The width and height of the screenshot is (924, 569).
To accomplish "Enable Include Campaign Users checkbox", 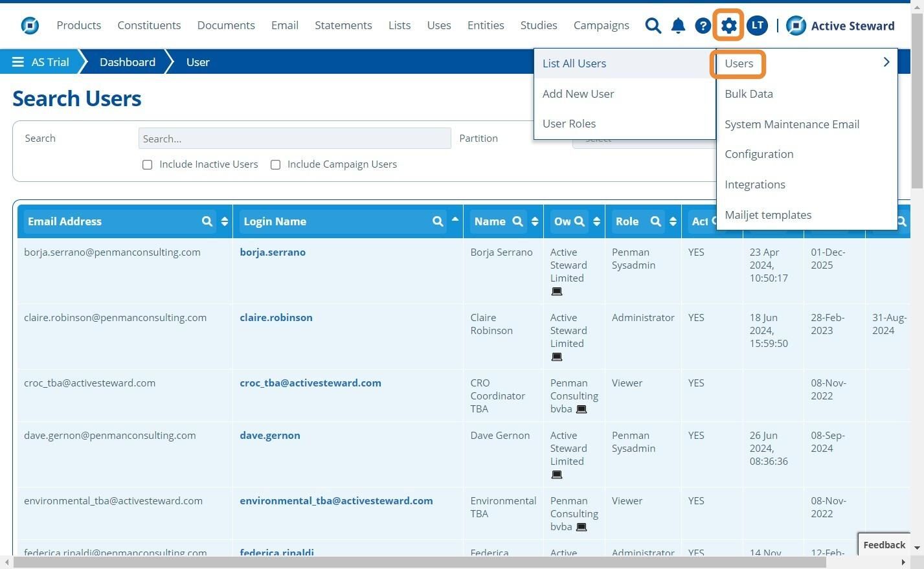I will pos(276,165).
